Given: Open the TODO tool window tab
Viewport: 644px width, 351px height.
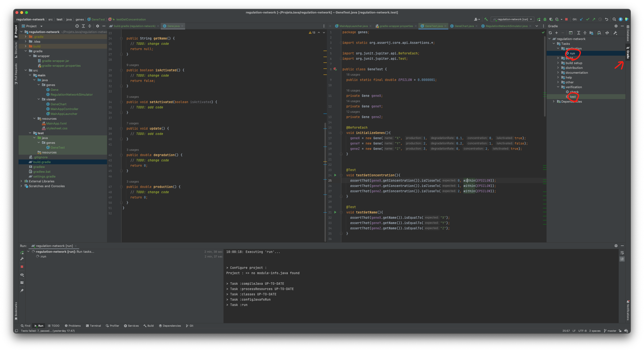Looking at the screenshot, I should [54, 325].
